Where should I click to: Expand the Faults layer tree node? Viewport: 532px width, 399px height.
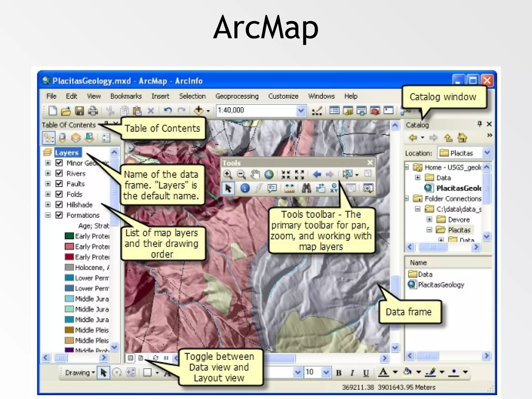pyautogui.click(x=48, y=184)
